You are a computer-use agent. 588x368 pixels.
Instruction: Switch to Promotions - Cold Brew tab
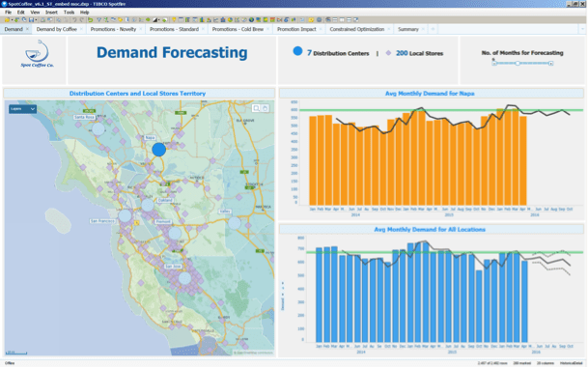pyautogui.click(x=238, y=29)
